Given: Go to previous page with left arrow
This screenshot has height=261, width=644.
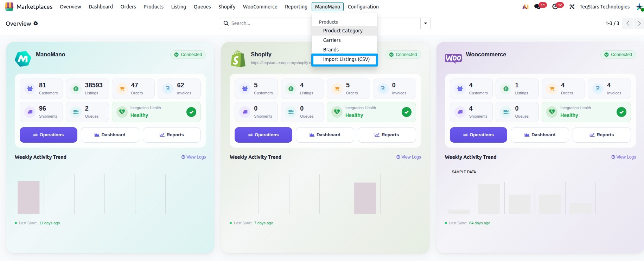Looking at the screenshot, I should pos(628,23).
